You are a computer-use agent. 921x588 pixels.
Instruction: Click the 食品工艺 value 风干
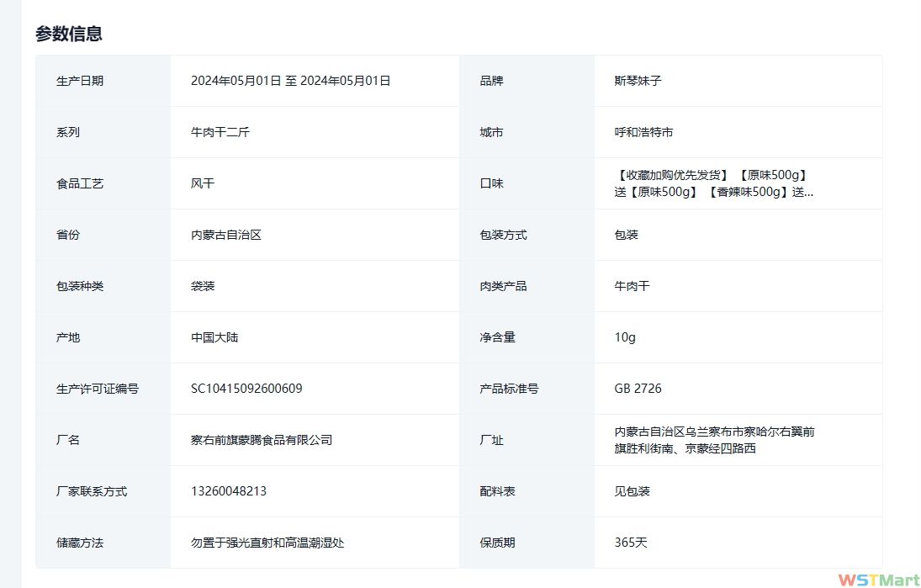coord(203,183)
